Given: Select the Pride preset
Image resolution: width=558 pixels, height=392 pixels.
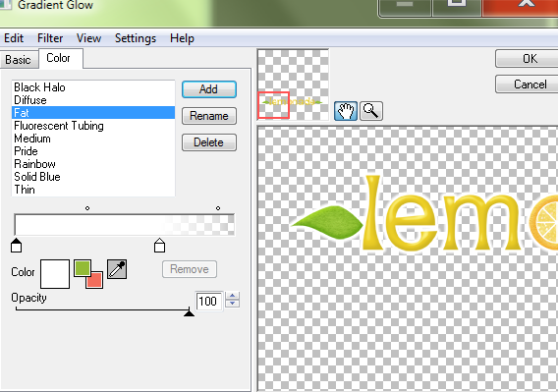Looking at the screenshot, I should (93, 151).
